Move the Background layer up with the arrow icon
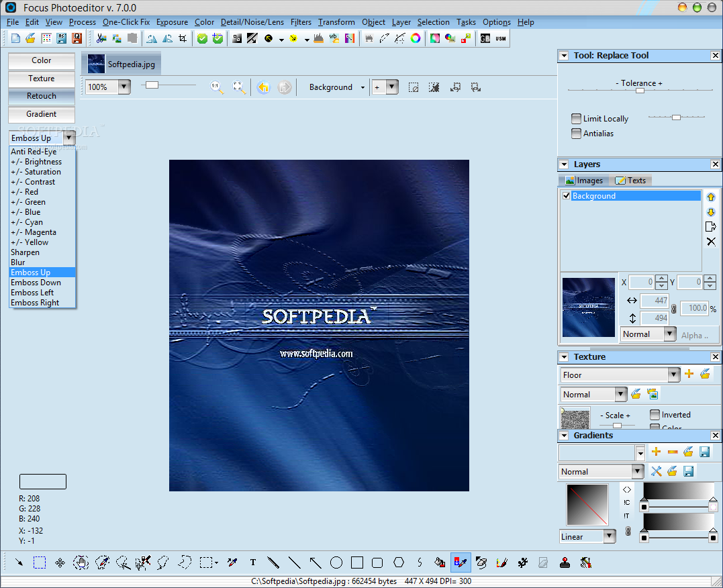This screenshot has width=723, height=588. coord(711,197)
